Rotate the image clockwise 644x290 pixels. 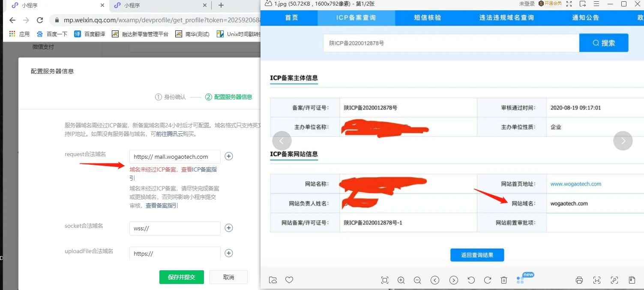click(487, 280)
